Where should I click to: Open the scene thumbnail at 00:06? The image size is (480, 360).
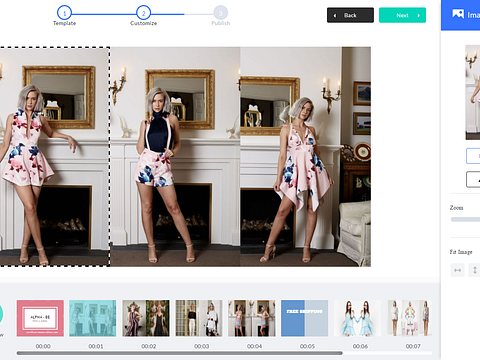[x=357, y=318]
